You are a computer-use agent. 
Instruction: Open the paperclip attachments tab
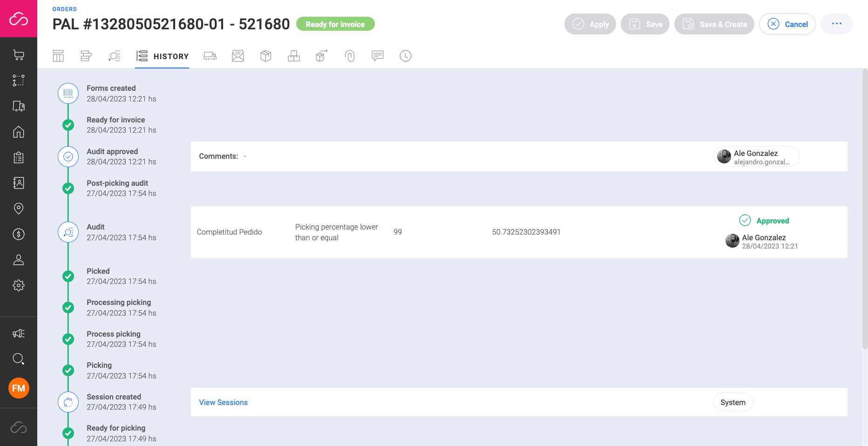350,56
